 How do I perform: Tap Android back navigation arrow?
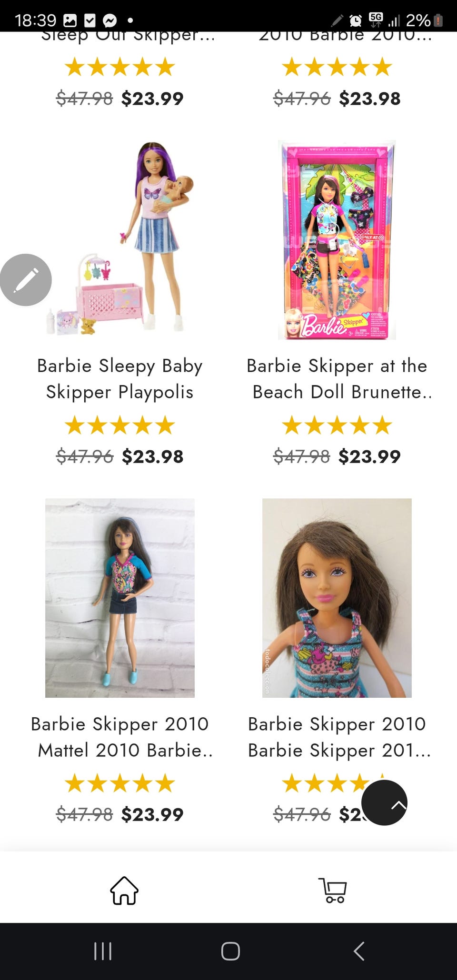tap(359, 951)
